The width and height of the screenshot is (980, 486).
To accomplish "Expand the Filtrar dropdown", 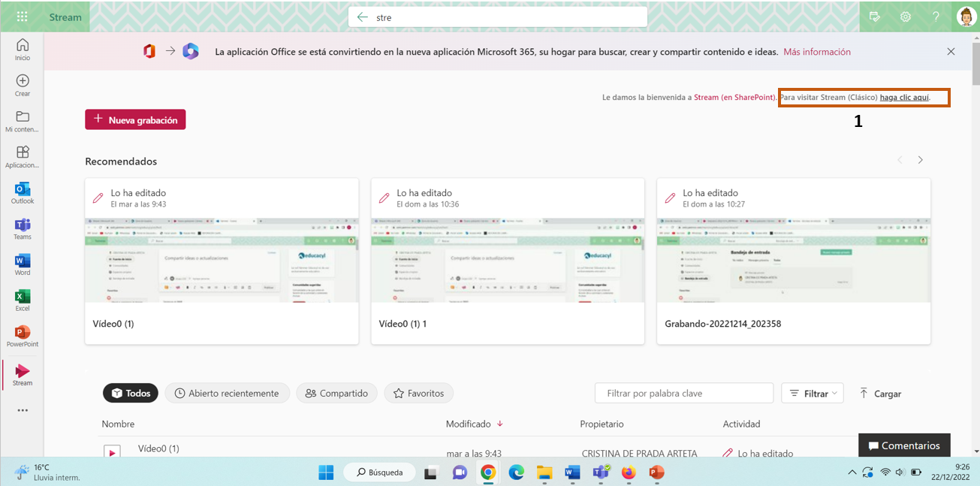I will 813,393.
